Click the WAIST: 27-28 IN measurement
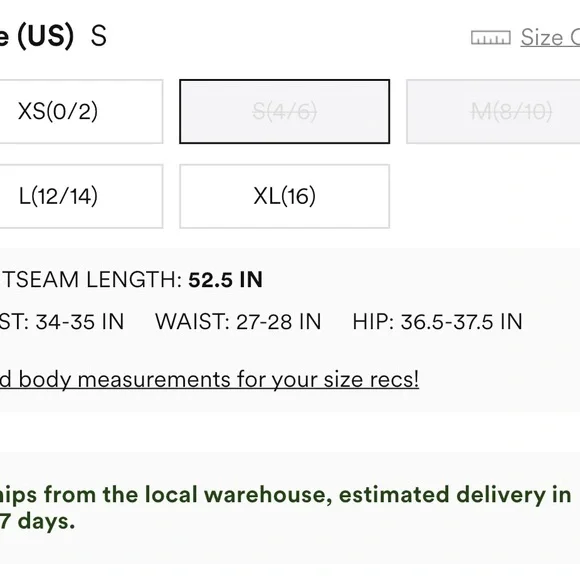580x580 pixels. pos(238,322)
